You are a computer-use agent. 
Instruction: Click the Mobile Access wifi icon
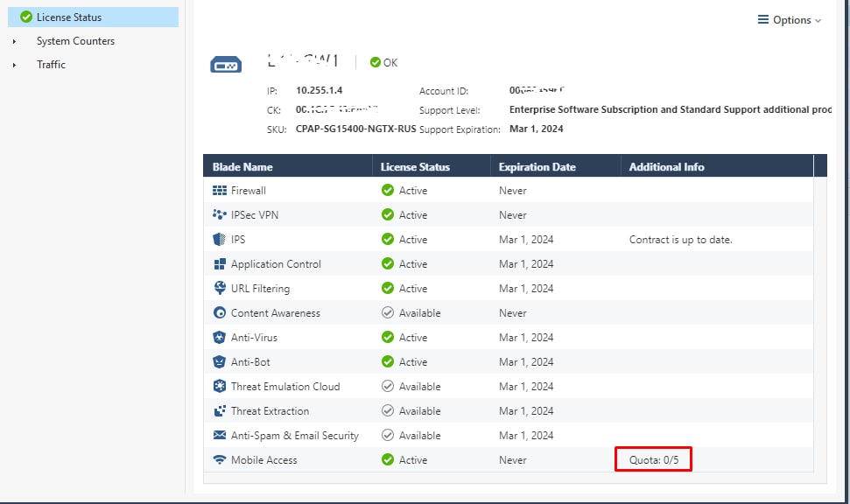pos(220,459)
